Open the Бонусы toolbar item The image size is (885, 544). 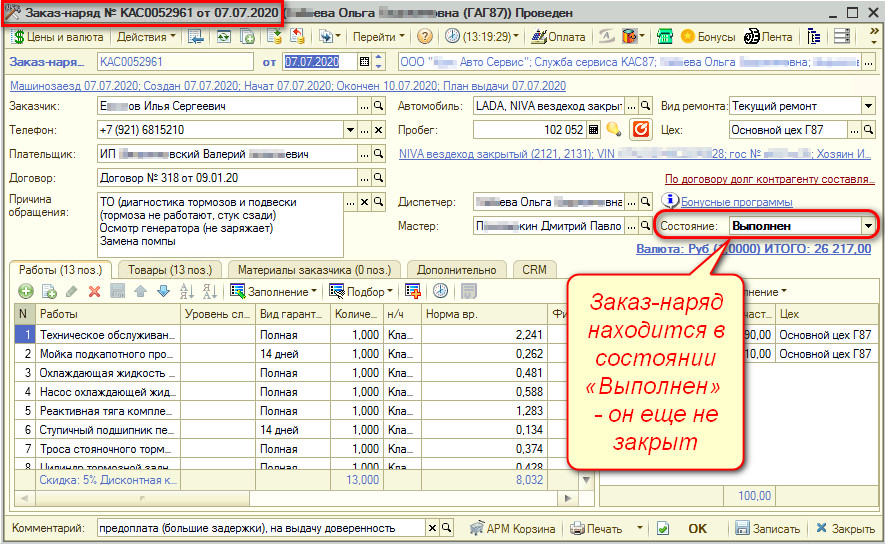point(708,37)
